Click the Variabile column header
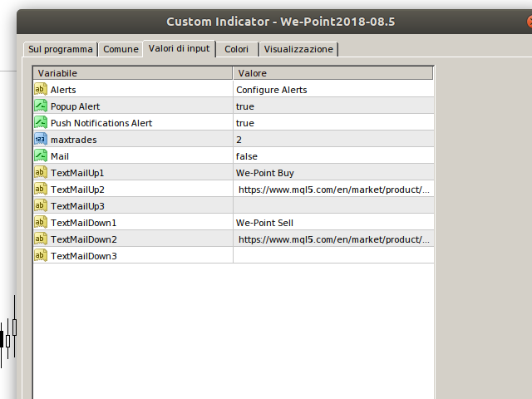 pyautogui.click(x=133, y=73)
